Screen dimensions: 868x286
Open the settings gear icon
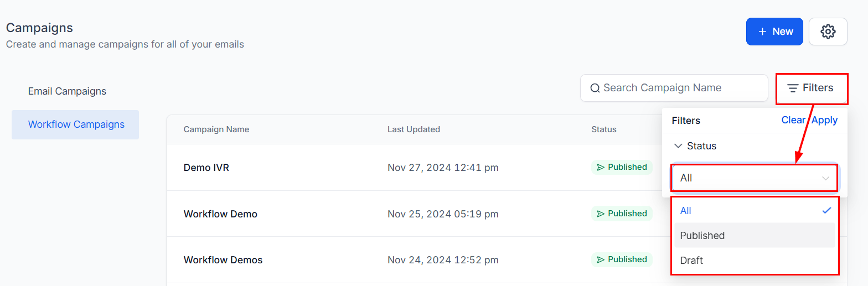coord(828,32)
